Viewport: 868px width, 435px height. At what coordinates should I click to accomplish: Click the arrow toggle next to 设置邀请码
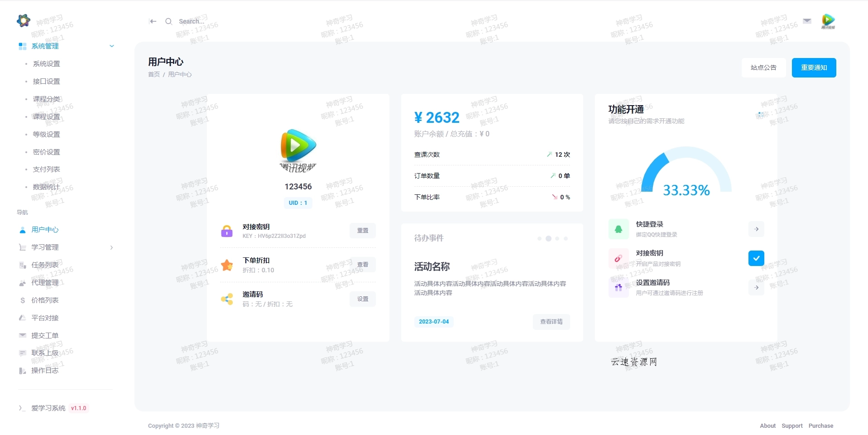pos(756,287)
